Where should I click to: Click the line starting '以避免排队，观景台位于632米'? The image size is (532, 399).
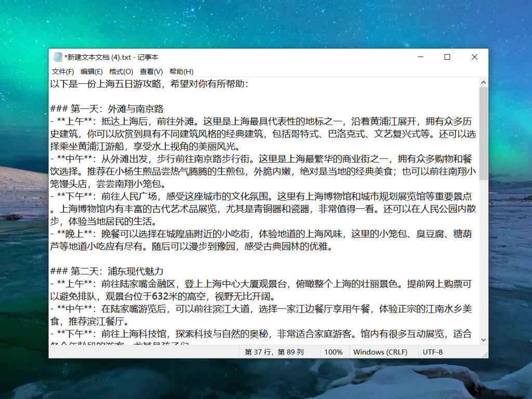[164, 296]
